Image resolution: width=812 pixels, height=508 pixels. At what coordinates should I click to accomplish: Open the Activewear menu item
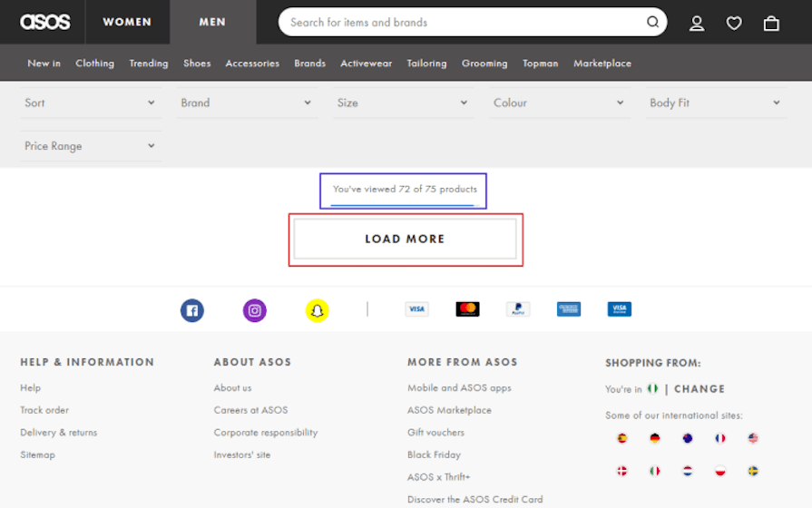click(367, 63)
